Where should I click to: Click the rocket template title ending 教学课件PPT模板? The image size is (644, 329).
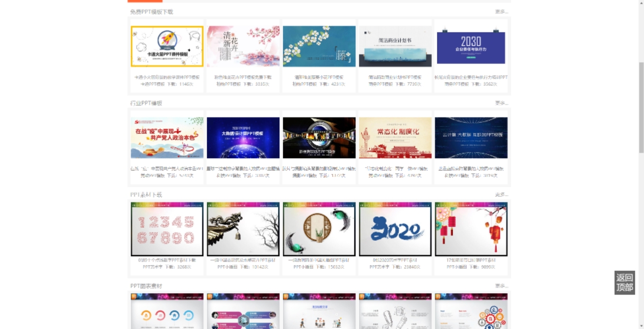pos(167,77)
